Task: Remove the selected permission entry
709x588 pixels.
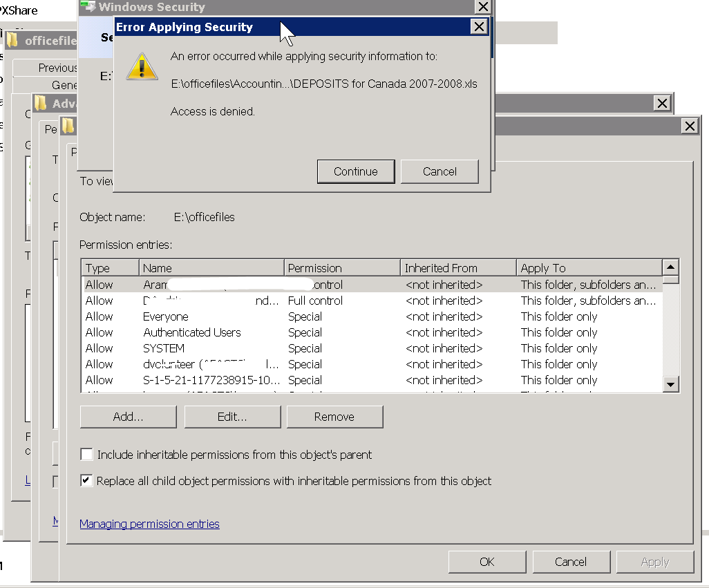Action: click(x=334, y=417)
